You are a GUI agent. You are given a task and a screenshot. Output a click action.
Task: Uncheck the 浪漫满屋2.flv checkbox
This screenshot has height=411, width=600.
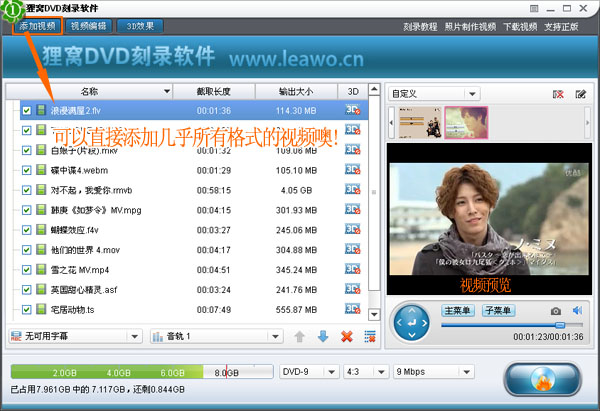coord(26,111)
